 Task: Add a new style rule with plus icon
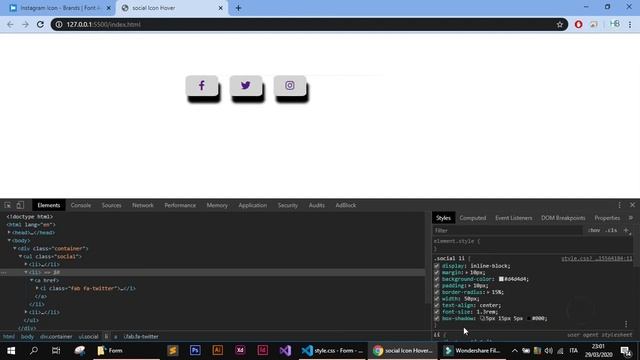click(x=626, y=231)
